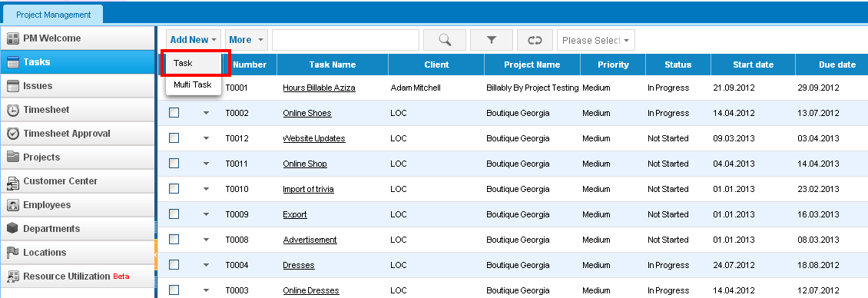Open the Online Shoes task link
This screenshot has height=298, width=868.
coord(307,113)
